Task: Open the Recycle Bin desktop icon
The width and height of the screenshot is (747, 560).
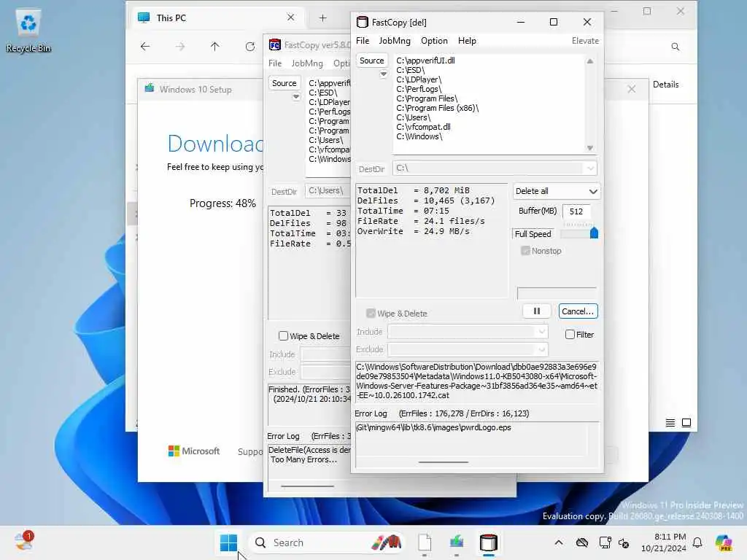Action: 28,31
